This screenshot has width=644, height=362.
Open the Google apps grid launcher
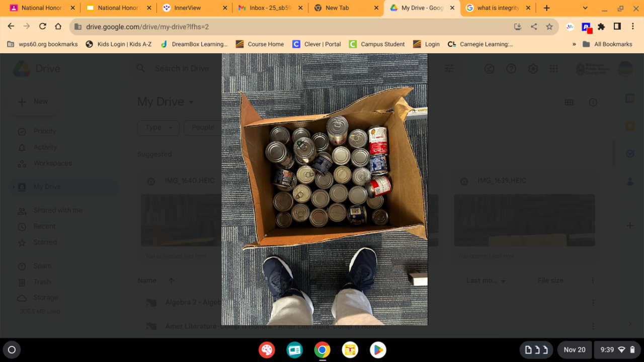coord(553,69)
